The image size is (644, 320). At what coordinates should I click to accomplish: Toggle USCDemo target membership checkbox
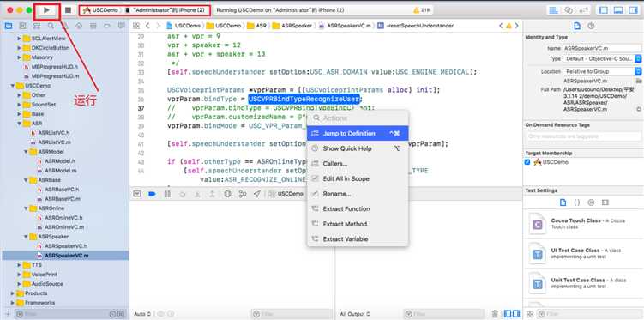point(527,162)
